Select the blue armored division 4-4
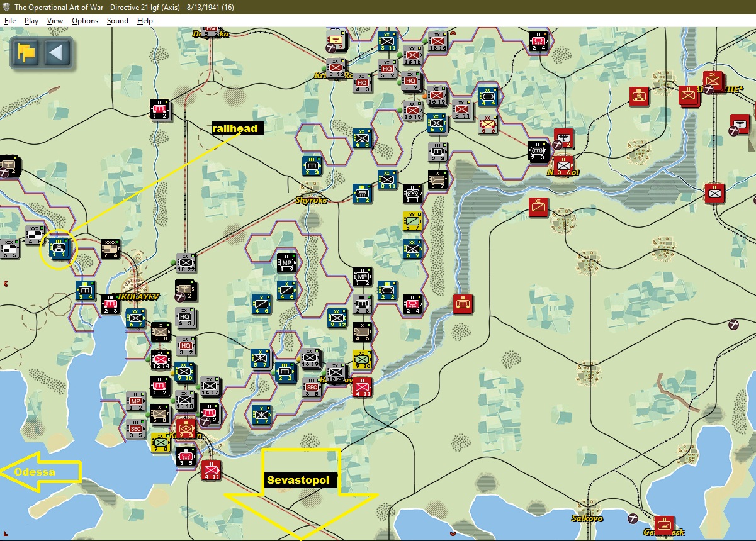This screenshot has height=541, width=756. [488, 96]
